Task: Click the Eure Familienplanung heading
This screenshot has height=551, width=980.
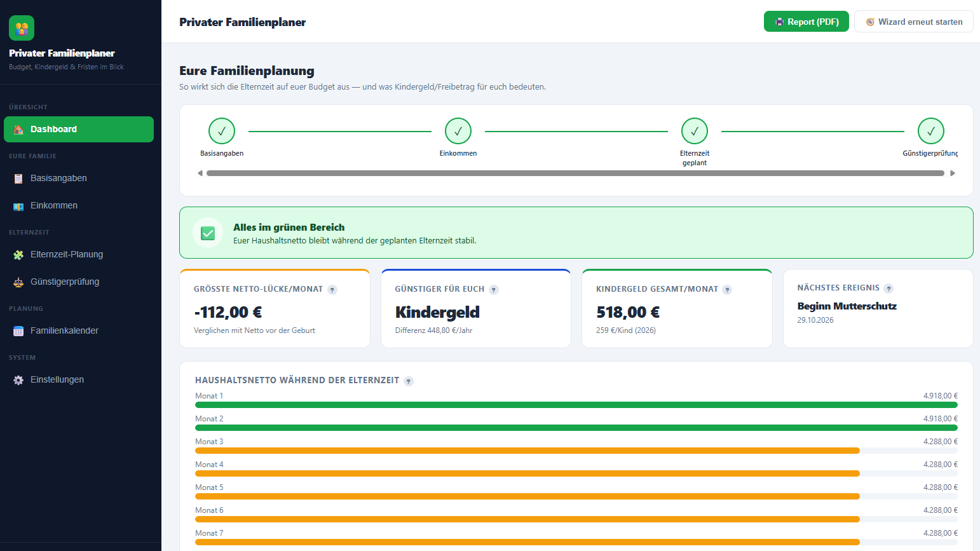Action: [x=247, y=71]
